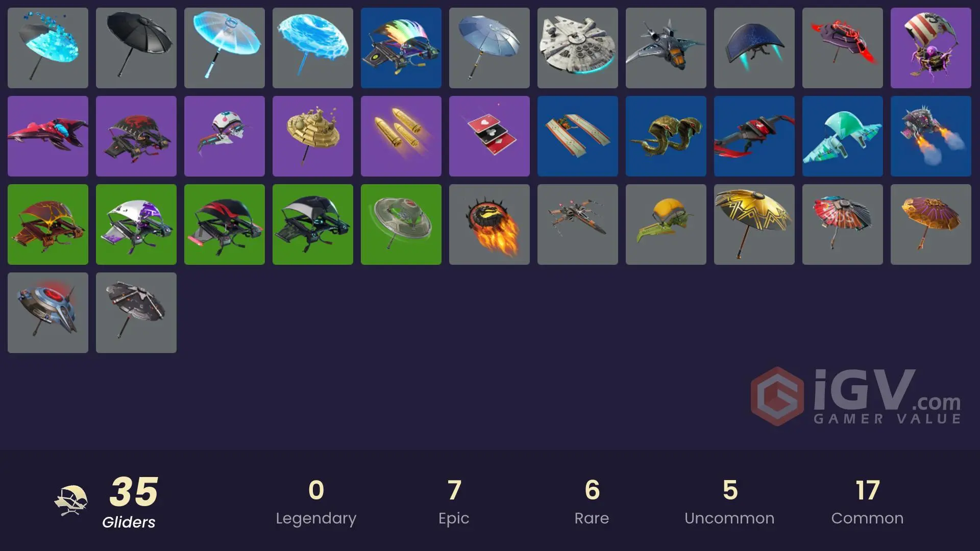Select the X-wing starfighter glider

(578, 224)
